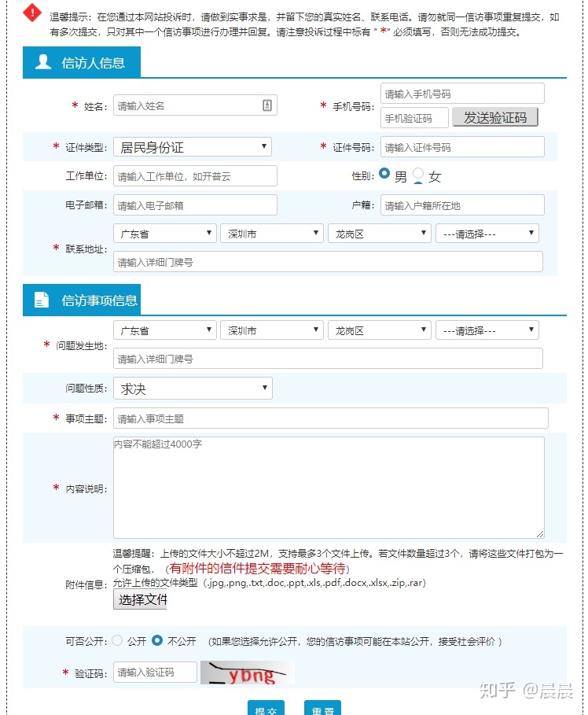Open 联系地址 street dropdown ---请选择---
This screenshot has height=715, width=588.
pyautogui.click(x=487, y=233)
